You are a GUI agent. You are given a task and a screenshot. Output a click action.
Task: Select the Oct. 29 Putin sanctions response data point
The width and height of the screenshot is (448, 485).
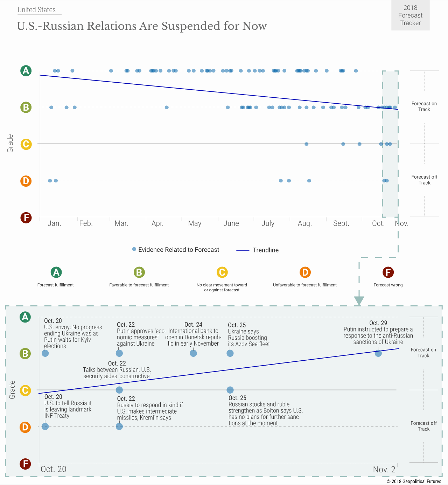pos(378,353)
